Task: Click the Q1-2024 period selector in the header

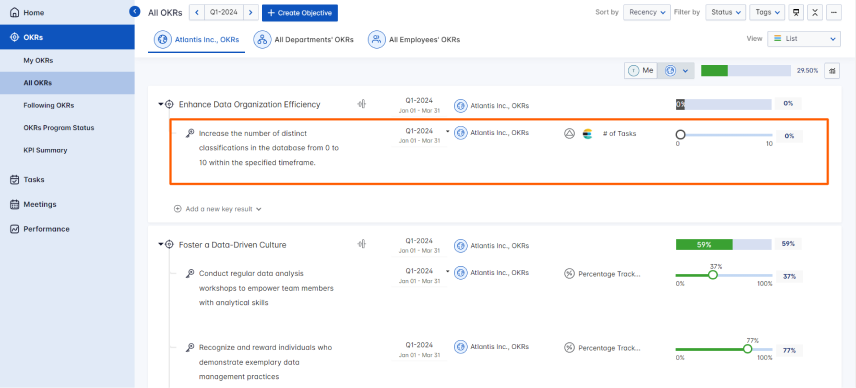Action: pyautogui.click(x=224, y=13)
